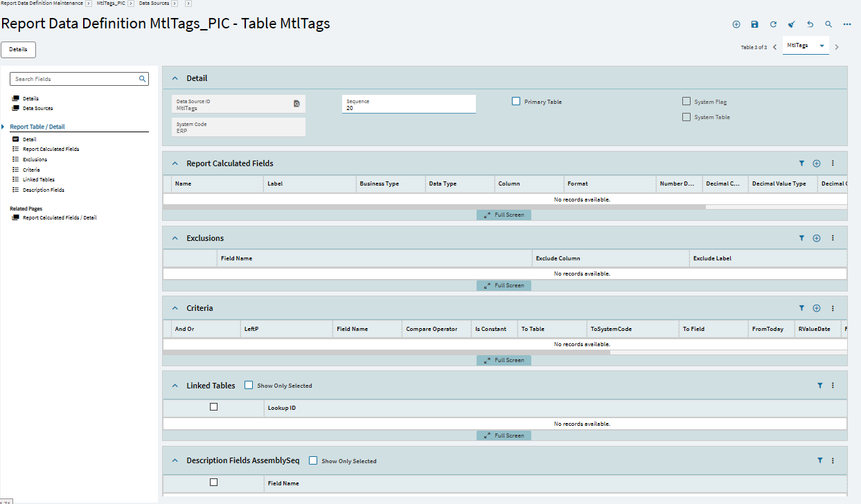Screen dimensions: 861x504
Task: Undo changes with the undo arrow icon
Action: pyautogui.click(x=810, y=24)
